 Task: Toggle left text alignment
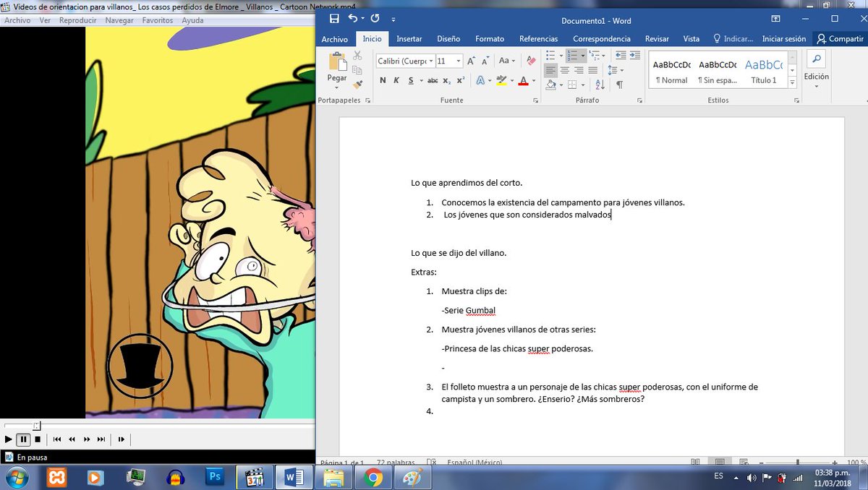[x=551, y=70]
